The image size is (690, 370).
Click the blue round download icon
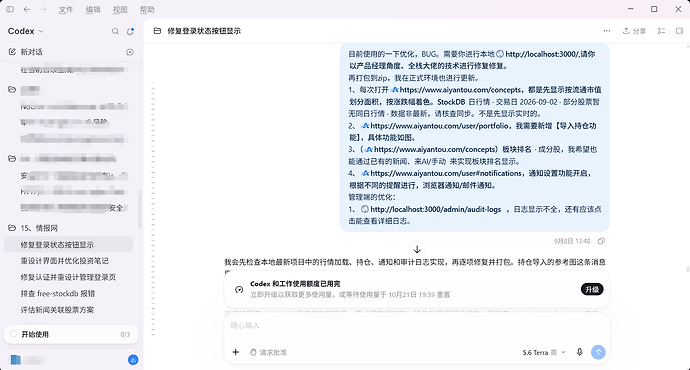tap(133, 360)
